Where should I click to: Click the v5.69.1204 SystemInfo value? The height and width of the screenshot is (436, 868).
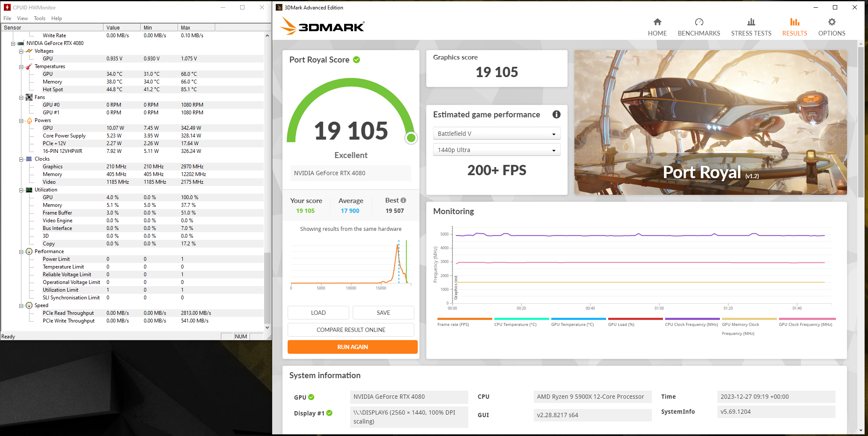(x=776, y=412)
